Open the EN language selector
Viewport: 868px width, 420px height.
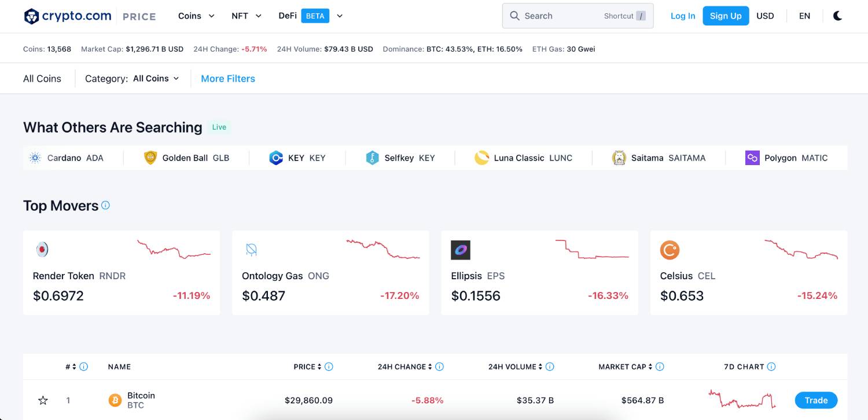804,16
